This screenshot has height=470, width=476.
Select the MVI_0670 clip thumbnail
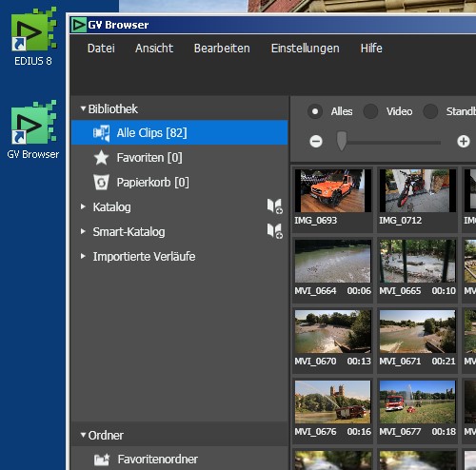click(x=332, y=331)
